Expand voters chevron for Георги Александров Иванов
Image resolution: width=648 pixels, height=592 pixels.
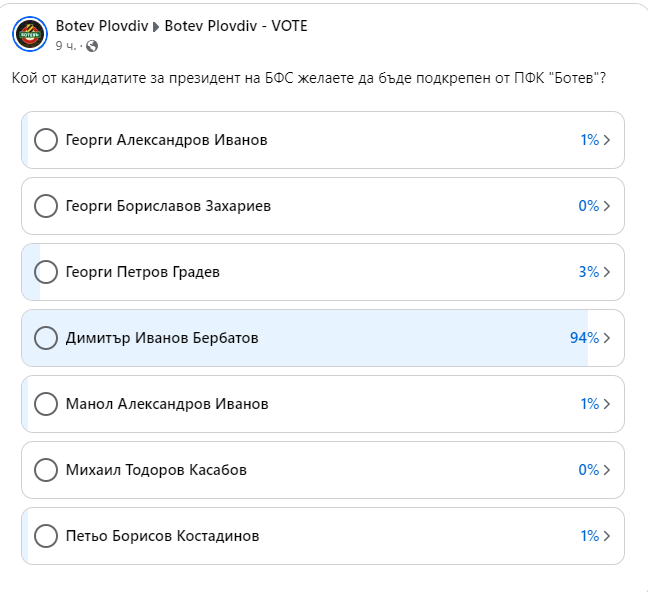pyautogui.click(x=607, y=140)
